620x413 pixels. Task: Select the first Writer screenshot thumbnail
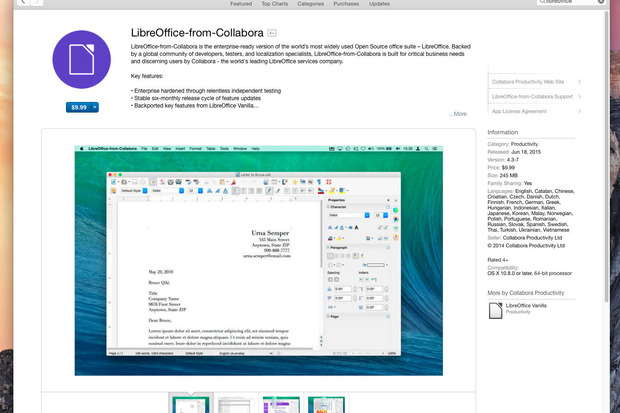click(x=191, y=404)
